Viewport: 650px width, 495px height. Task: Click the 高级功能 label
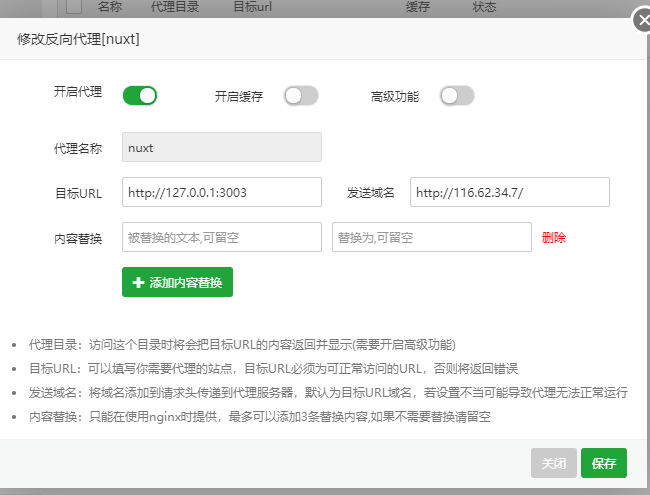click(x=395, y=97)
